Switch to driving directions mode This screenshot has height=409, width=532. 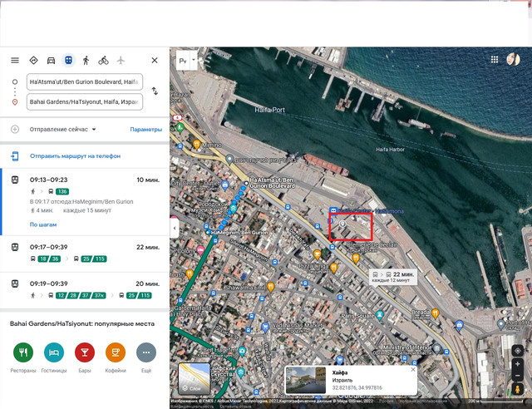[x=51, y=61]
